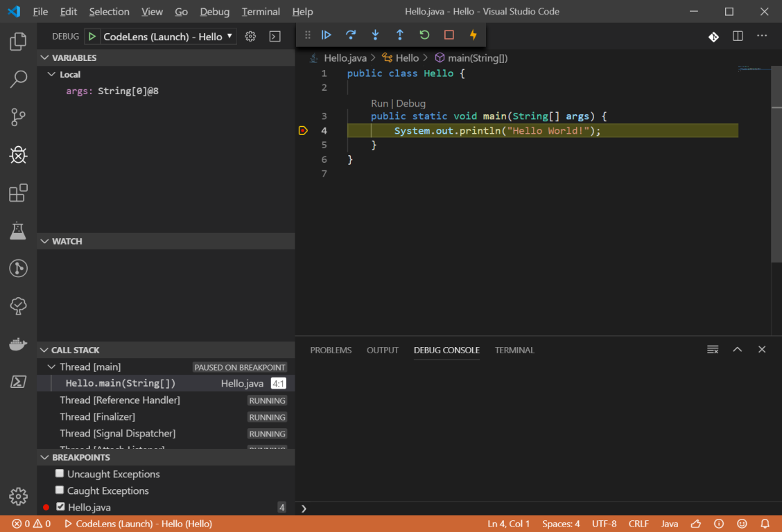
Task: Open the PowerShell console icon view
Action: click(18, 382)
